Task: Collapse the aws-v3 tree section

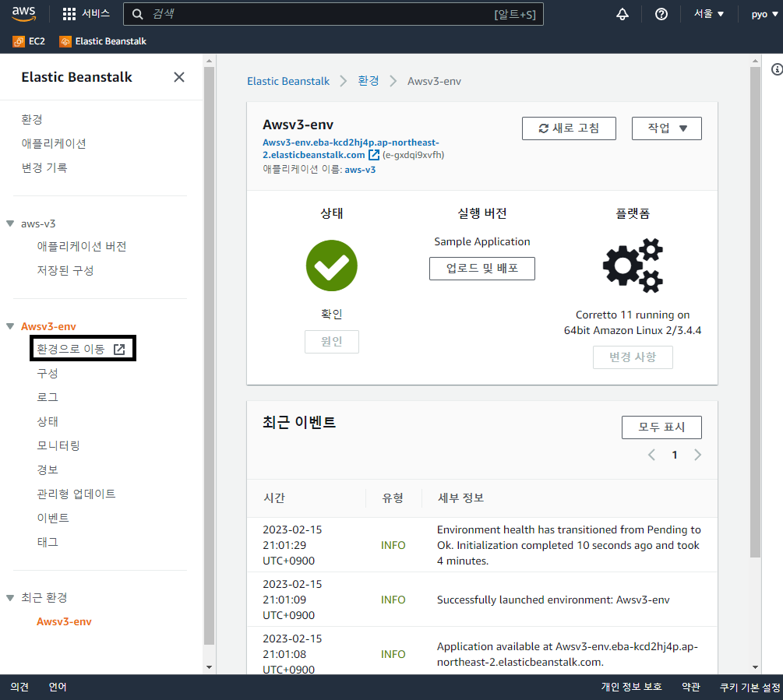Action: pos(10,223)
